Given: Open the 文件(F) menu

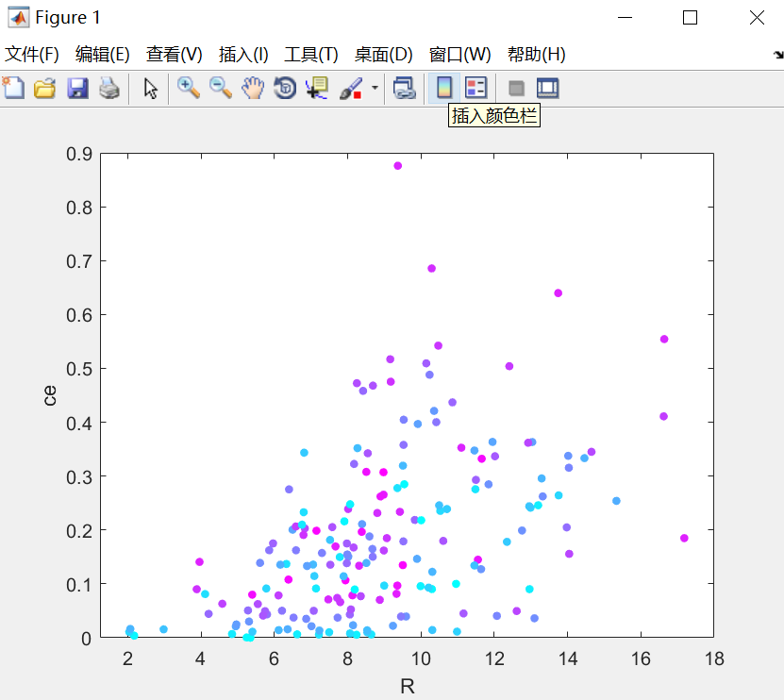Looking at the screenshot, I should pyautogui.click(x=32, y=54).
